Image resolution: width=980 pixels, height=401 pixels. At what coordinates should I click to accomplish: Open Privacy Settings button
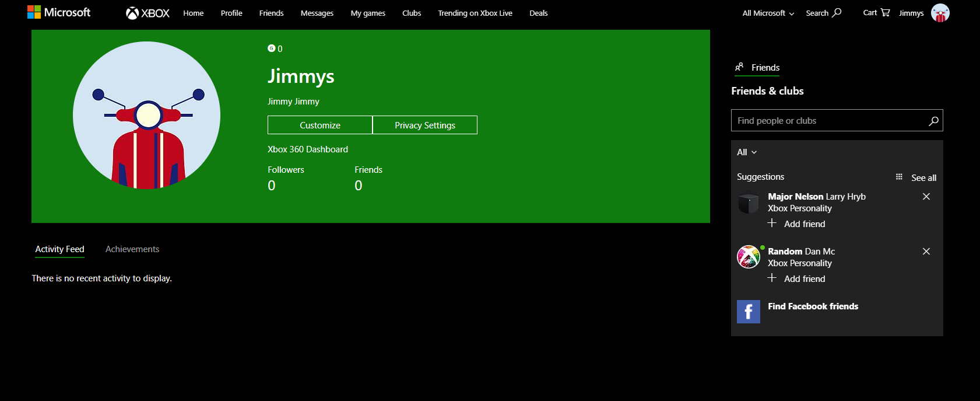pyautogui.click(x=425, y=125)
